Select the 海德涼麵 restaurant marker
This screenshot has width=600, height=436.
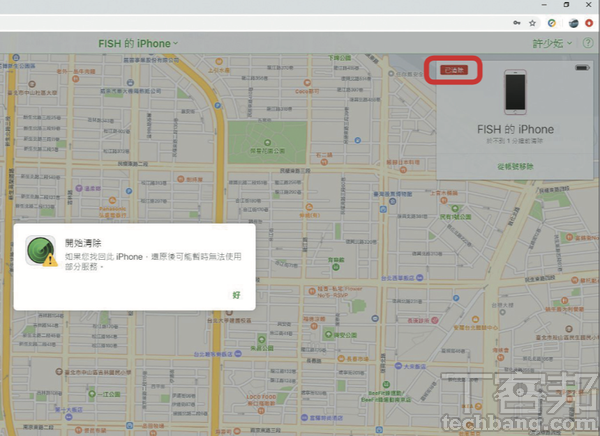point(314,326)
